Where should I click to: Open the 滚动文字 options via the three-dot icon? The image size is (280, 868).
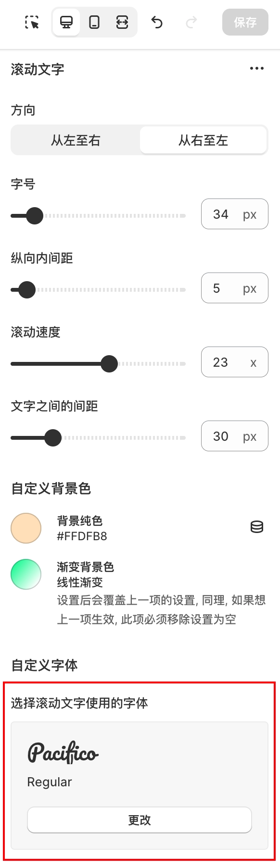[x=256, y=68]
